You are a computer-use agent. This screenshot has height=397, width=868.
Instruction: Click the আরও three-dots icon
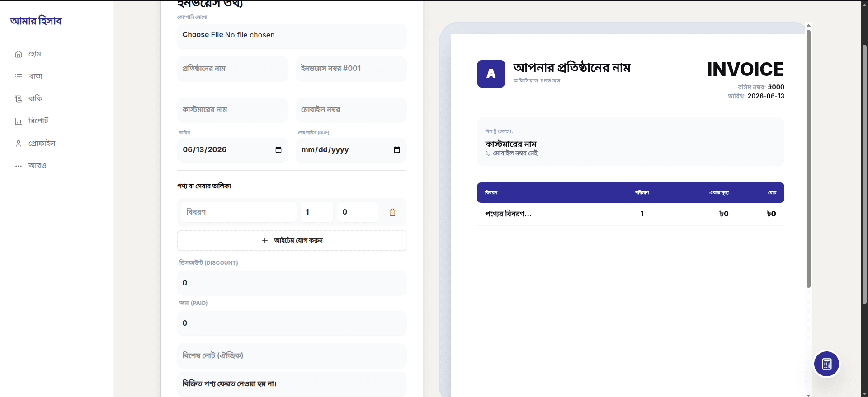[x=19, y=166]
